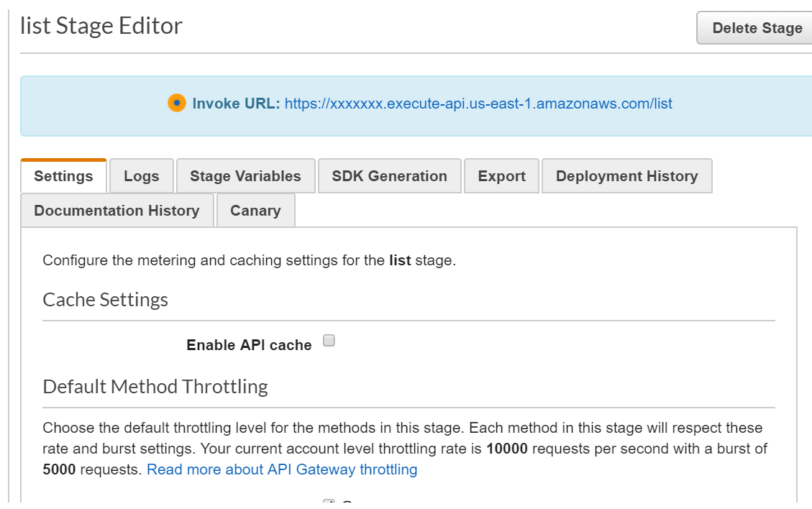The height and width of the screenshot is (509, 812).
Task: Click the orange stage indicator icon beside Invoke URL
Action: click(176, 104)
